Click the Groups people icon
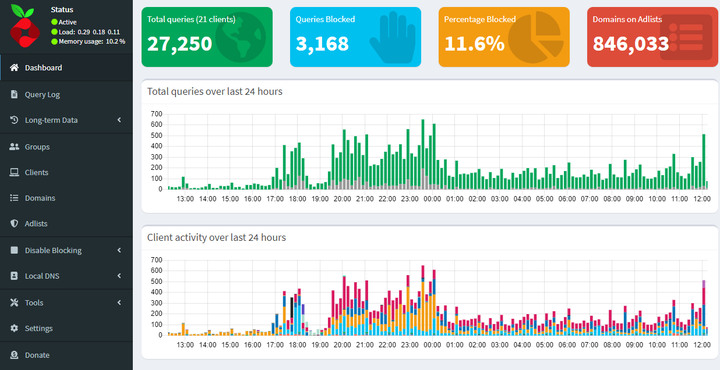 point(14,146)
